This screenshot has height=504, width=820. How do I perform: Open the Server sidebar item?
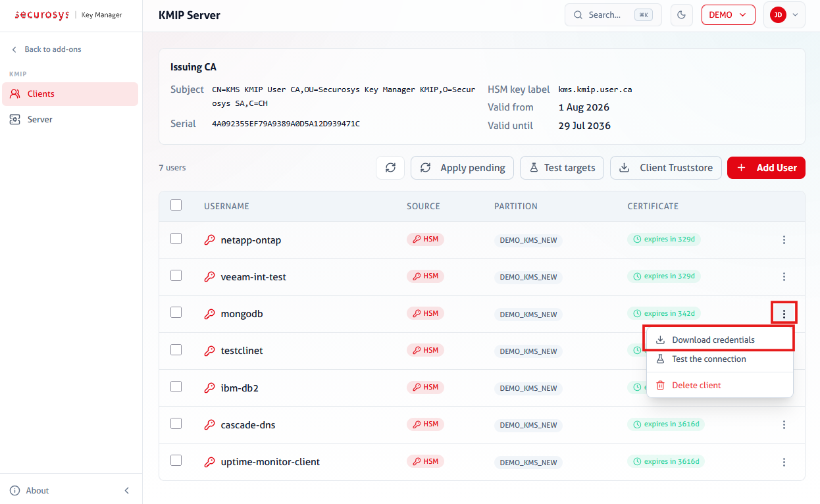pos(70,120)
